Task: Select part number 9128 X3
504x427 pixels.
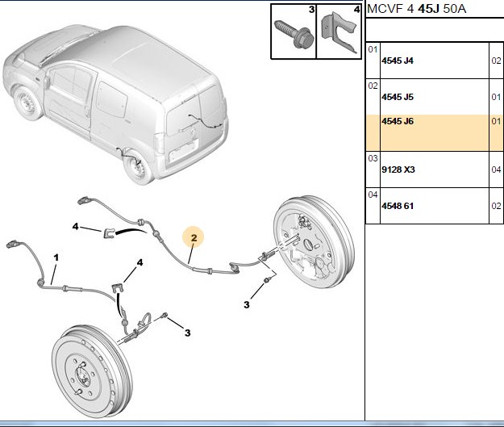Action: (x=398, y=170)
